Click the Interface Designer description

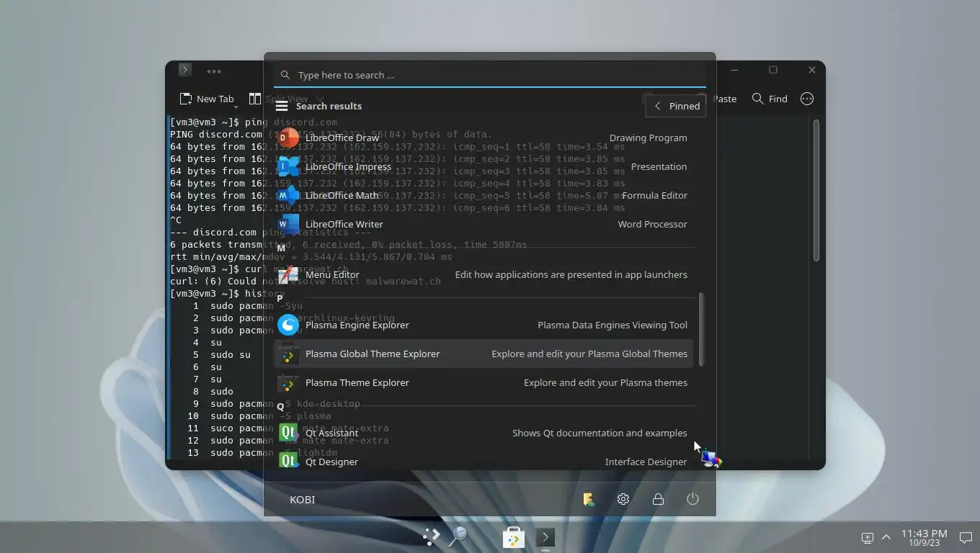point(646,462)
